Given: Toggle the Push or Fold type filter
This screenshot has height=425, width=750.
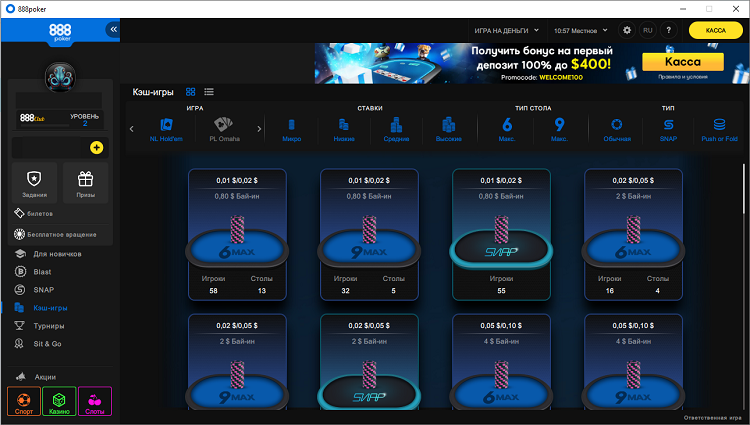Looking at the screenshot, I should (719, 129).
